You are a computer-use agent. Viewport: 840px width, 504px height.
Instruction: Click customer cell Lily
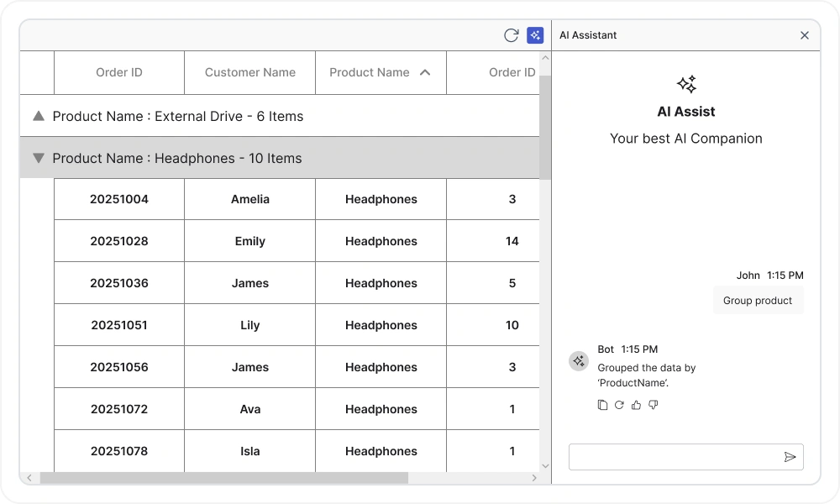pyautogui.click(x=250, y=325)
